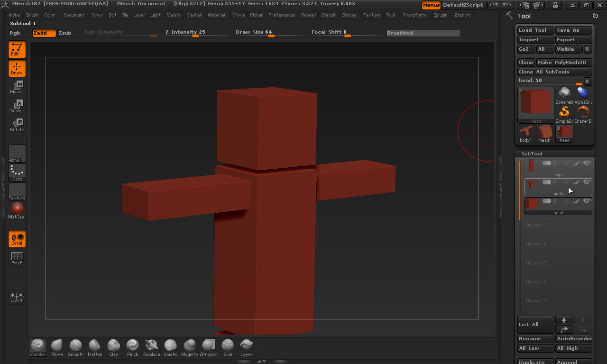Toggle visibility of the head subtool
This screenshot has height=364, width=607.
587,201
